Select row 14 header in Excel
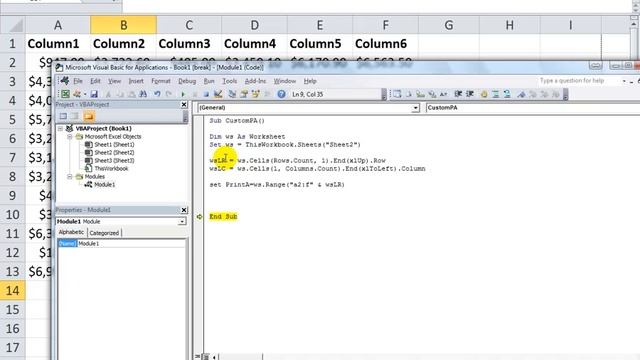This screenshot has height=360, width=640. coord(12,291)
